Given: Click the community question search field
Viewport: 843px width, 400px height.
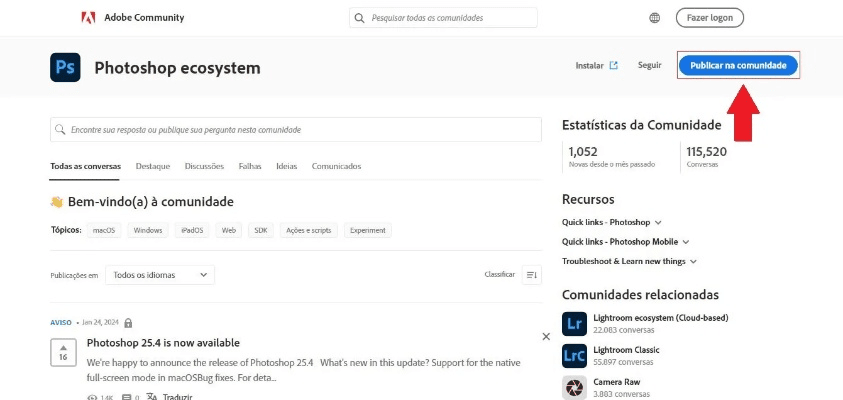Looking at the screenshot, I should click(290, 130).
